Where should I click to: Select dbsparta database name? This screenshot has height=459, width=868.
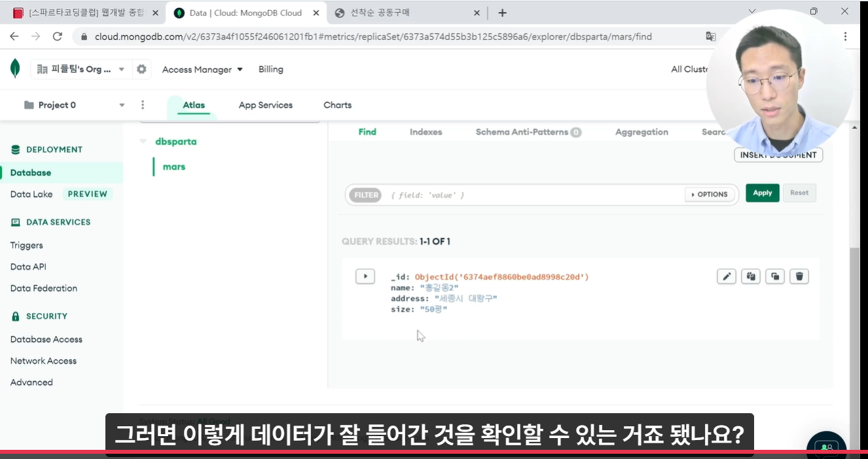click(x=176, y=141)
